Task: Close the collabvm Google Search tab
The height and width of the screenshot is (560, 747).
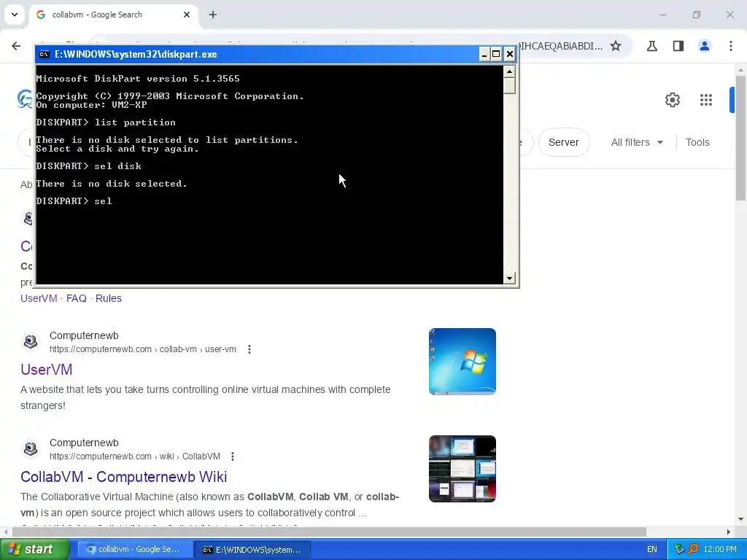Action: pos(187,15)
